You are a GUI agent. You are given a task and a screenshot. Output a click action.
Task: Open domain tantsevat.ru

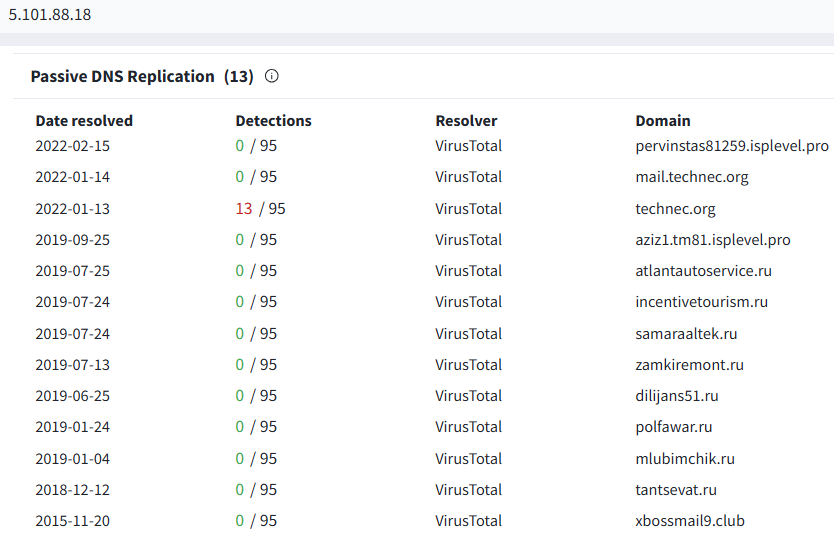tap(675, 489)
